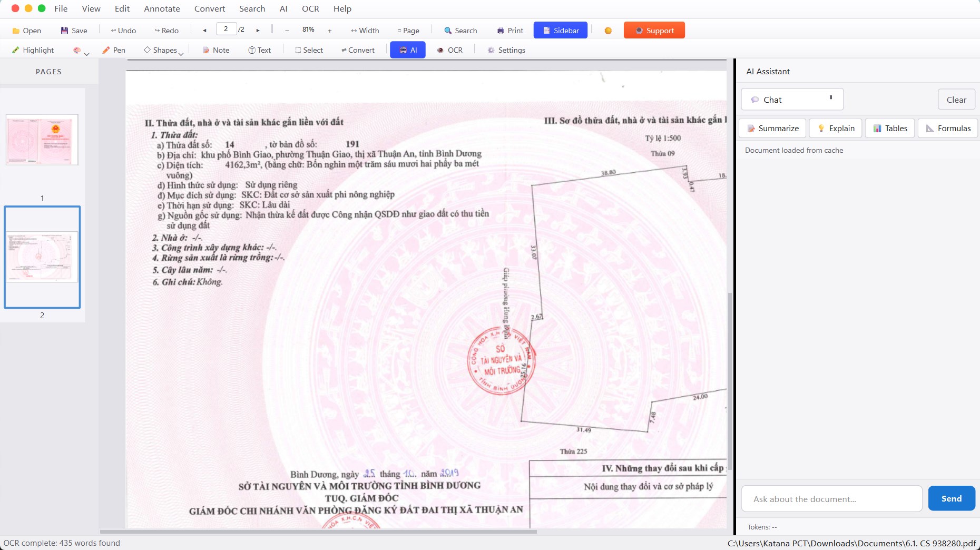Screen dimensions: 980x550
Task: Open the Search tool in toolbar
Action: [460, 31]
